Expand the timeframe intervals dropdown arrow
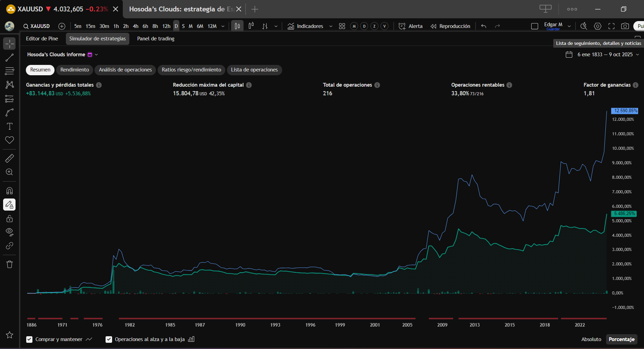The image size is (644, 349). [223, 26]
